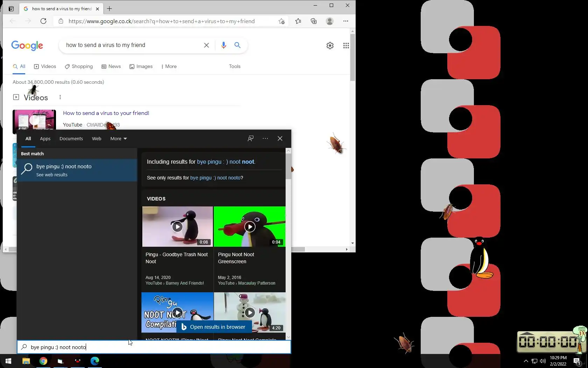Click the Google logo
Screen dimensions: 588x368
tap(27, 46)
